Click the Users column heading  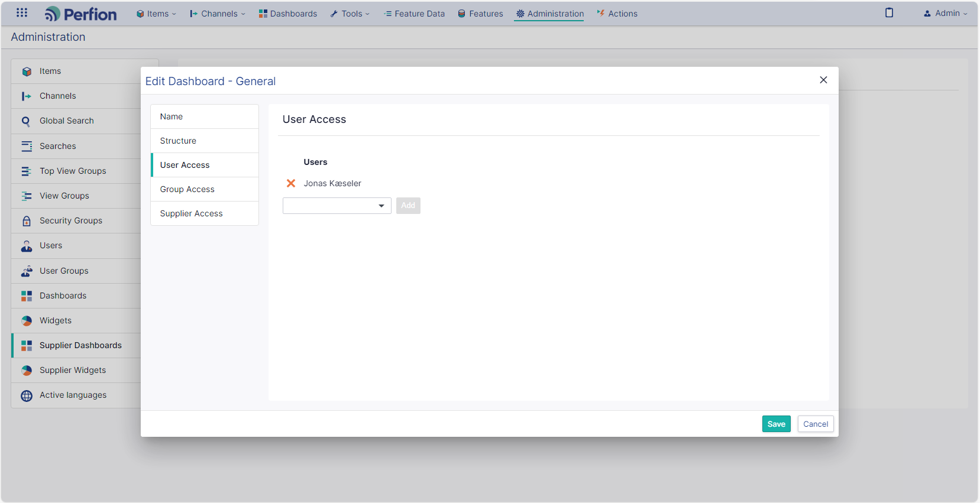pyautogui.click(x=315, y=162)
